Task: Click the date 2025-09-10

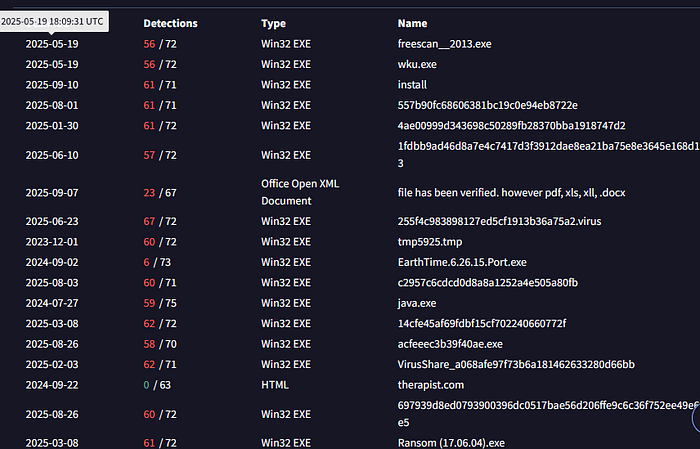Action: (x=52, y=85)
